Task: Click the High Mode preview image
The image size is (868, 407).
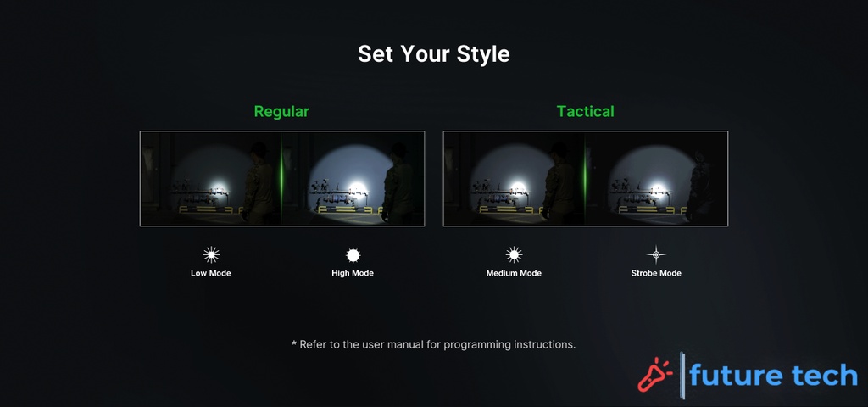Action: pos(353,178)
